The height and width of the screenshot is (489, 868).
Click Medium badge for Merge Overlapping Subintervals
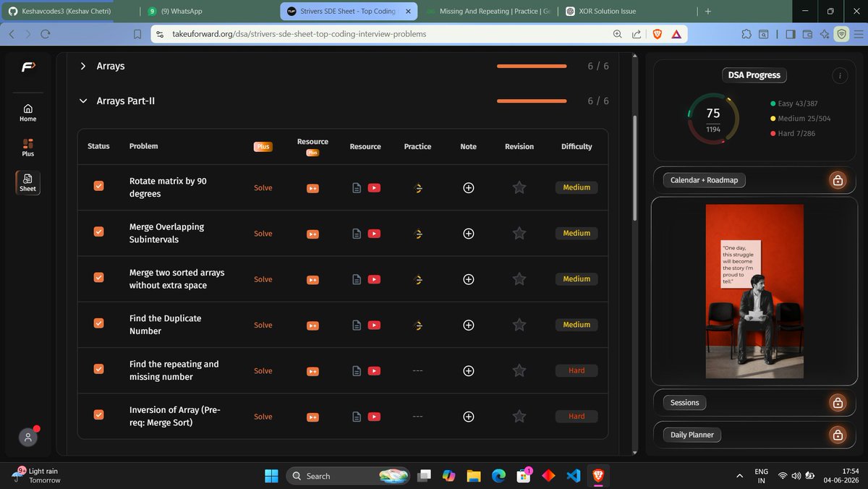tap(576, 234)
